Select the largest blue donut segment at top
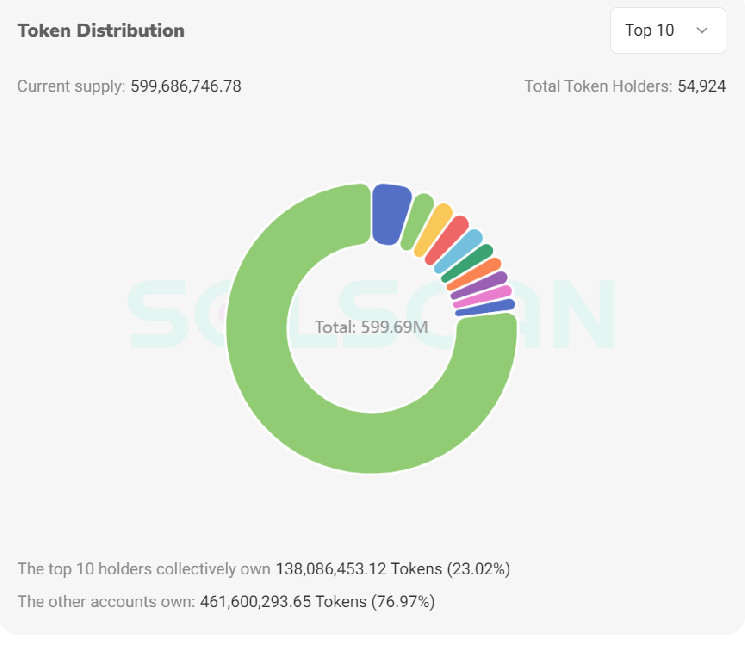 tap(389, 212)
